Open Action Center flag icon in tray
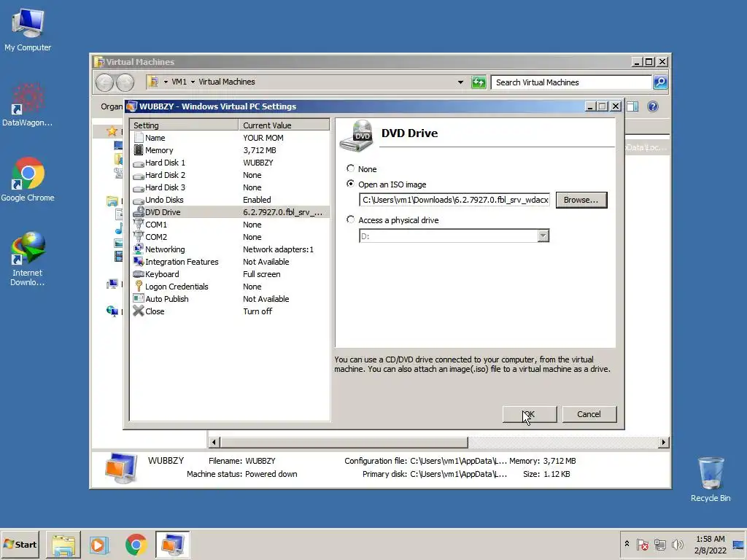 [x=642, y=544]
